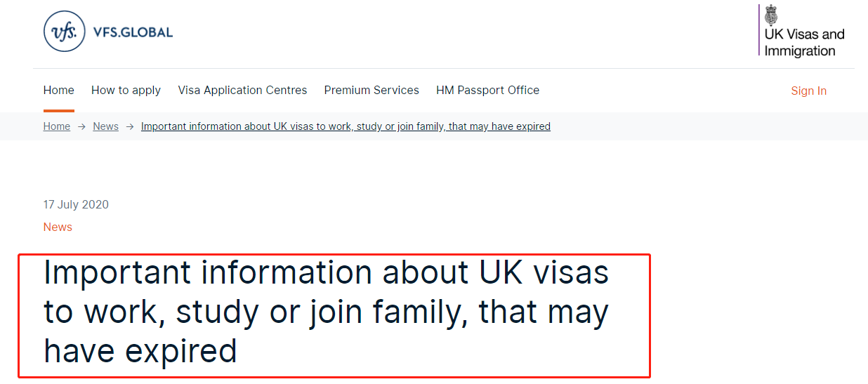This screenshot has height=384, width=868.
Task: Click the Sign In link
Action: (808, 91)
